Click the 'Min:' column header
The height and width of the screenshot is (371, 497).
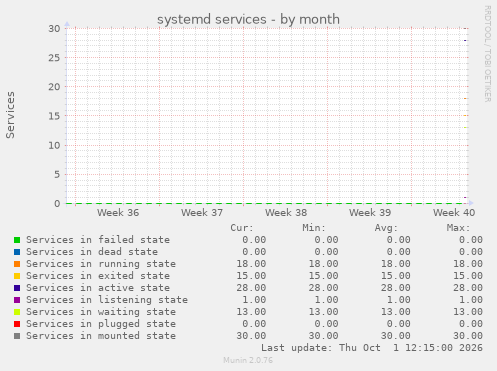(x=314, y=228)
